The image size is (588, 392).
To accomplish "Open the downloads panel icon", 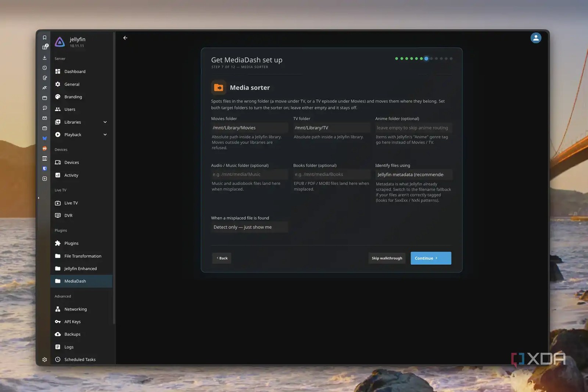I will pos(44,58).
